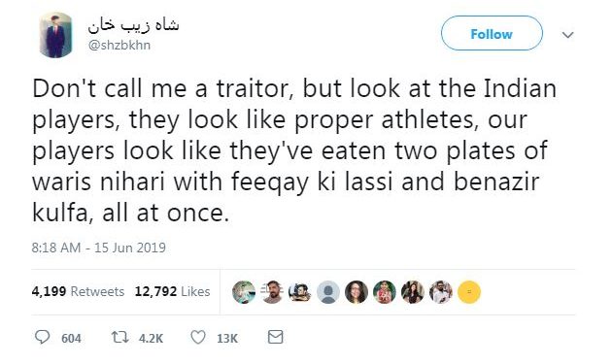Click the 4.2K retweet count

(x=151, y=338)
